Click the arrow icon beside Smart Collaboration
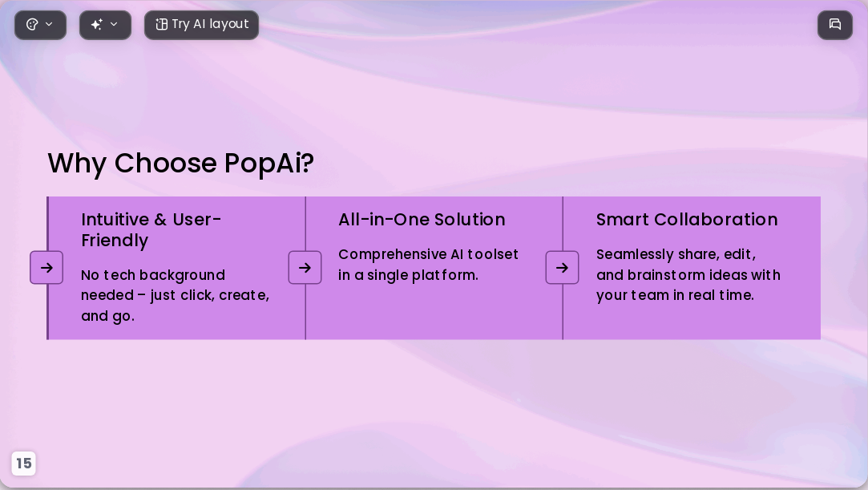The width and height of the screenshot is (868, 490). point(563,267)
